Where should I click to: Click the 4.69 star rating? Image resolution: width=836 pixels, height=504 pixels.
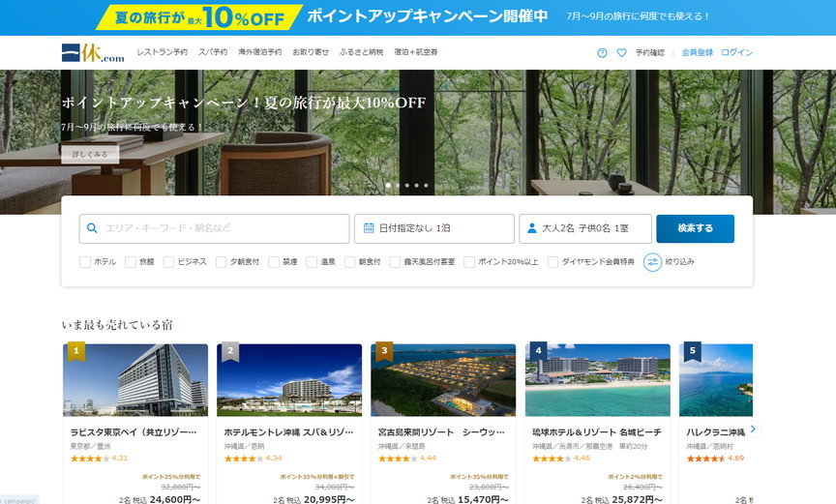point(715,459)
